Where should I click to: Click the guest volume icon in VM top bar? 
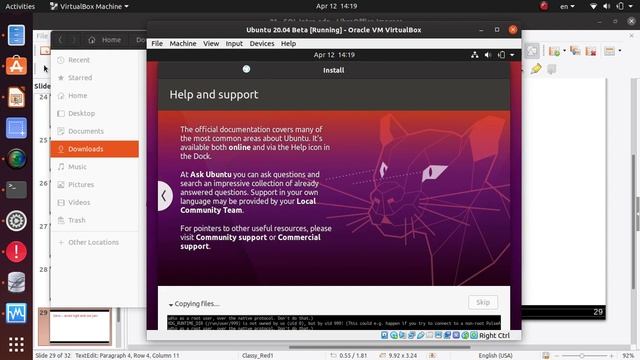click(x=488, y=55)
